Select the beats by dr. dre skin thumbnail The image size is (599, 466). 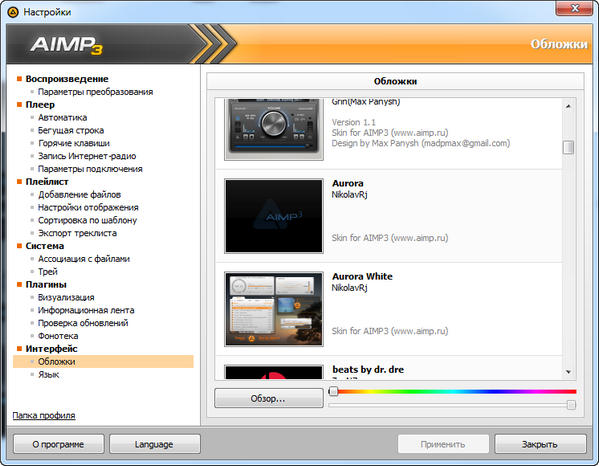pos(274,372)
